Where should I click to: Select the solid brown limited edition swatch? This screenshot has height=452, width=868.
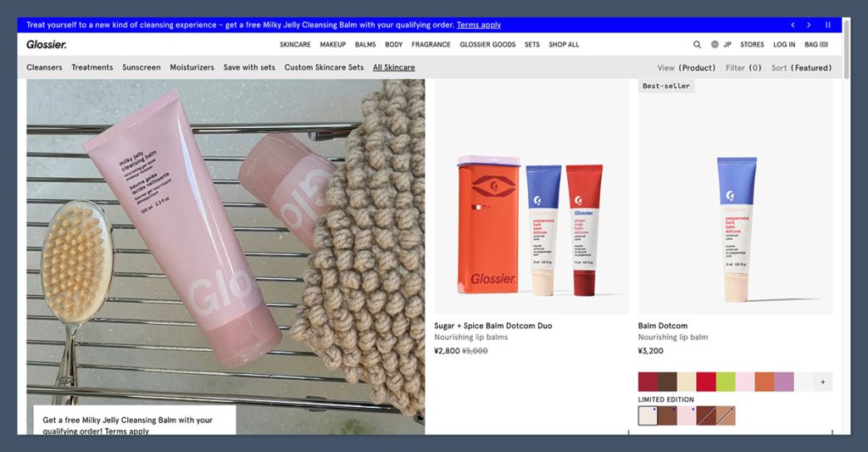click(667, 416)
